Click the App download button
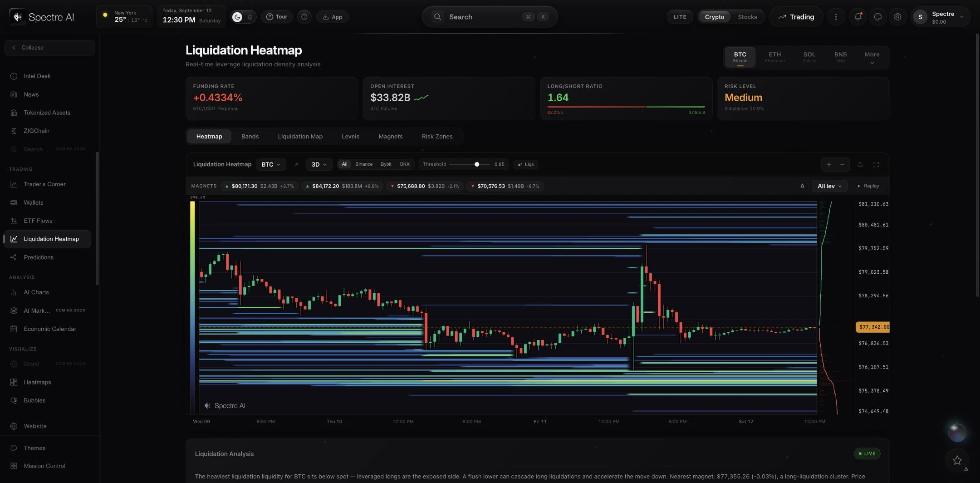Screen dimensions: 980x483 [333, 17]
